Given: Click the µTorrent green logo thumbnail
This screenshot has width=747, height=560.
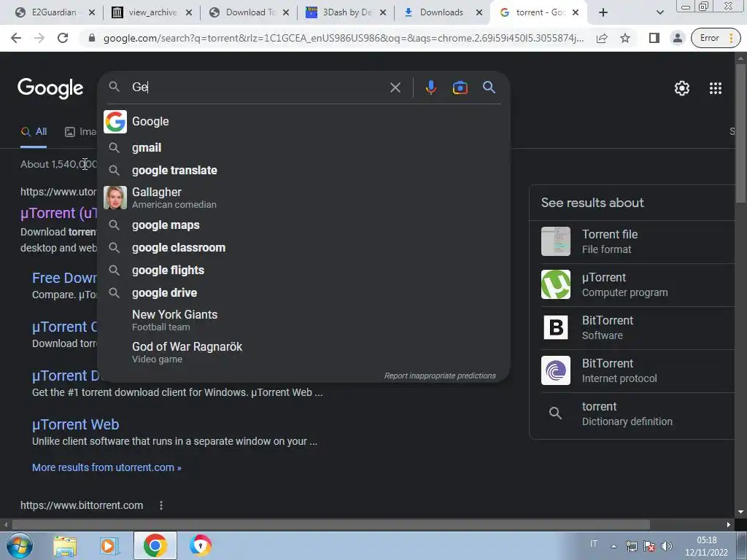Looking at the screenshot, I should (555, 284).
